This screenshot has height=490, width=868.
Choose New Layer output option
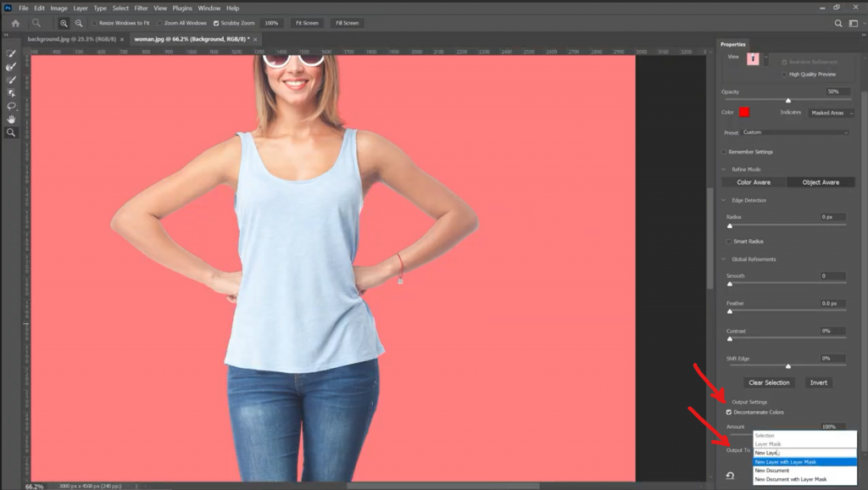click(x=804, y=453)
